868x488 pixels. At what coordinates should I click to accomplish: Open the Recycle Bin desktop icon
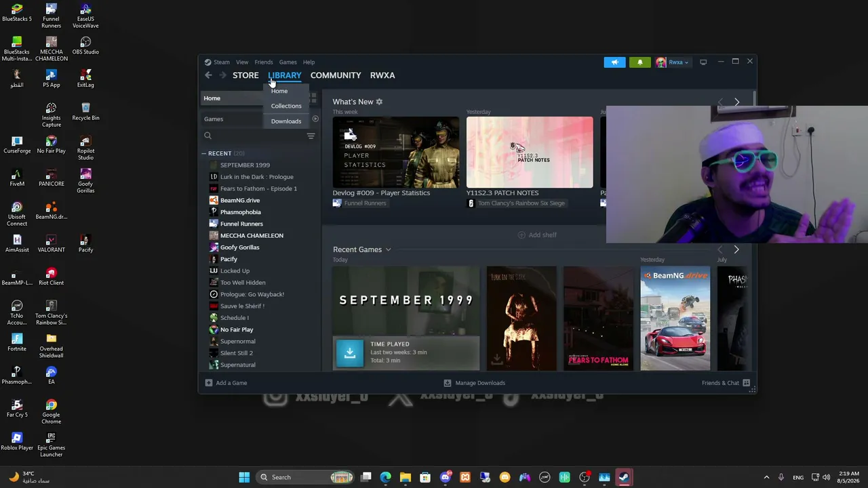click(85, 111)
